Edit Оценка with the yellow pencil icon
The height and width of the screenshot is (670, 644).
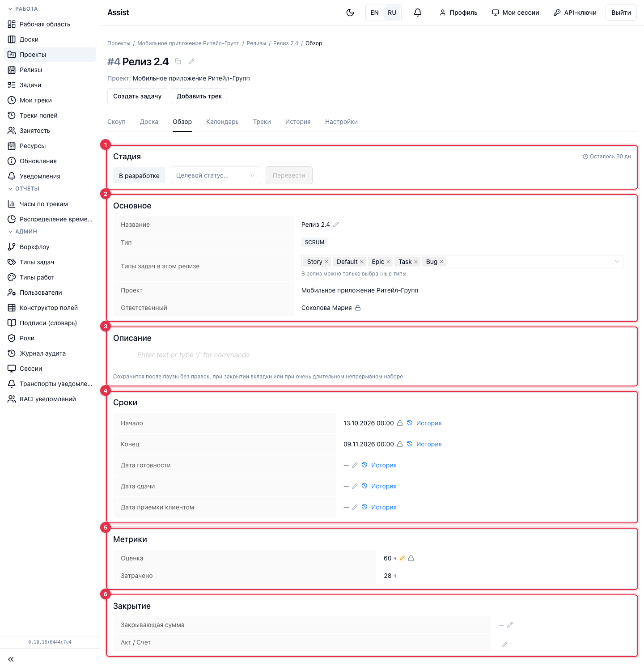click(x=402, y=558)
